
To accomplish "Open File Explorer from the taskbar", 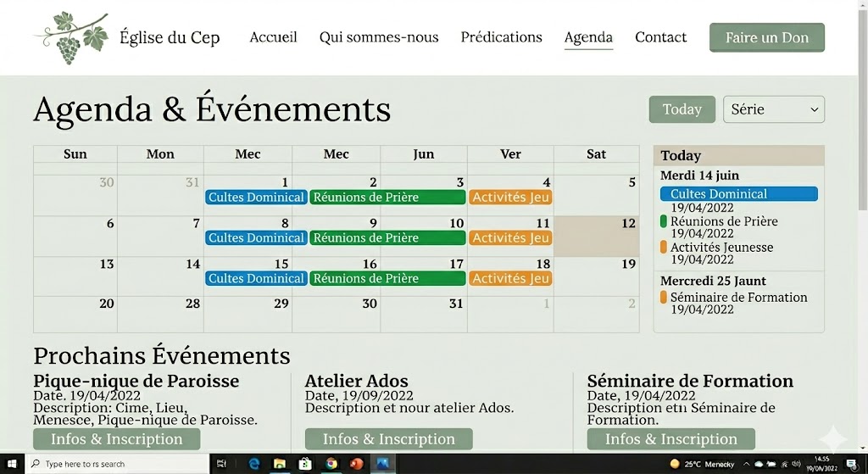I will click(x=279, y=464).
